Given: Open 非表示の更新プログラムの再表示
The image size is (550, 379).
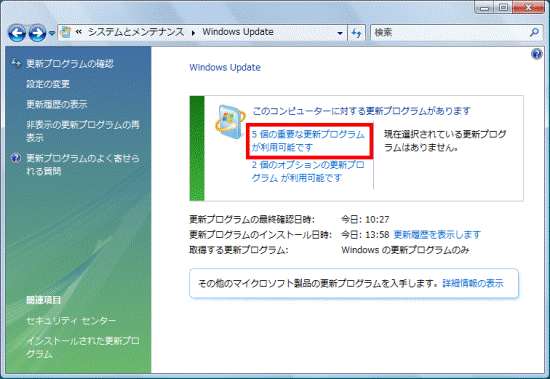Looking at the screenshot, I should pyautogui.click(x=83, y=131).
